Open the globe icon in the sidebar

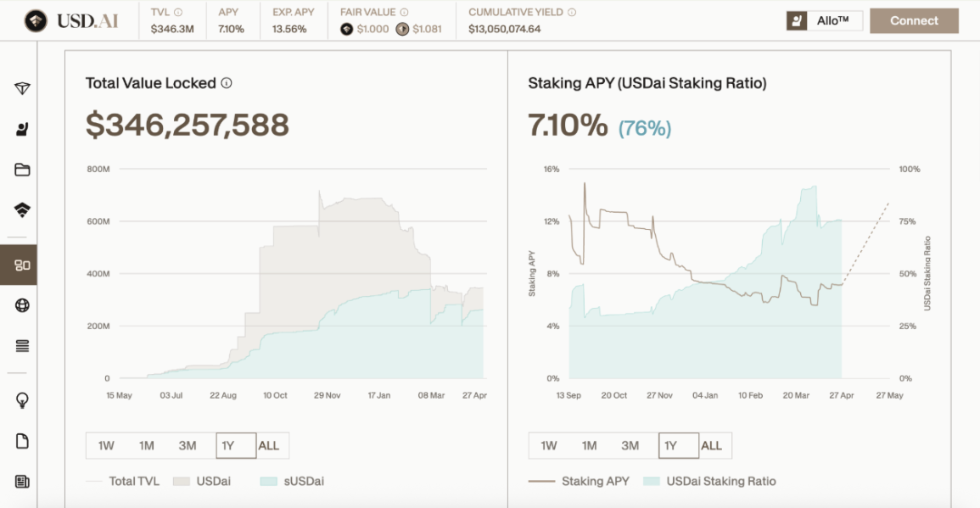(22, 305)
